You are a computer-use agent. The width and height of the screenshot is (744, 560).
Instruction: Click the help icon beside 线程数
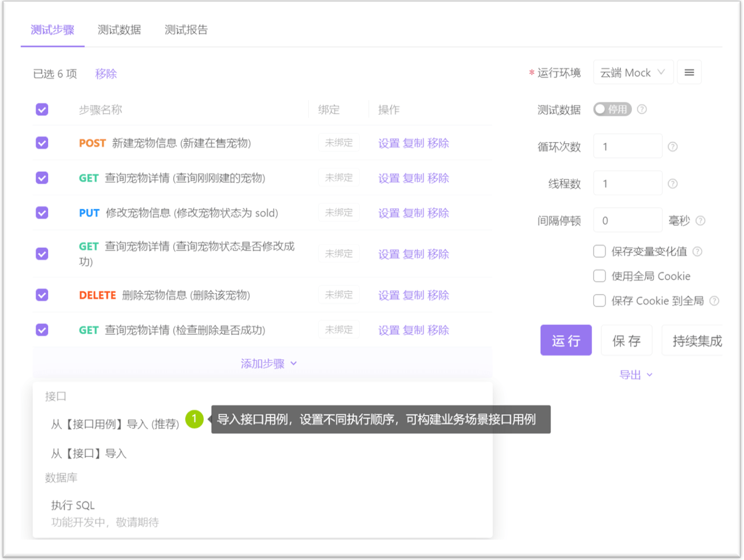tap(673, 182)
